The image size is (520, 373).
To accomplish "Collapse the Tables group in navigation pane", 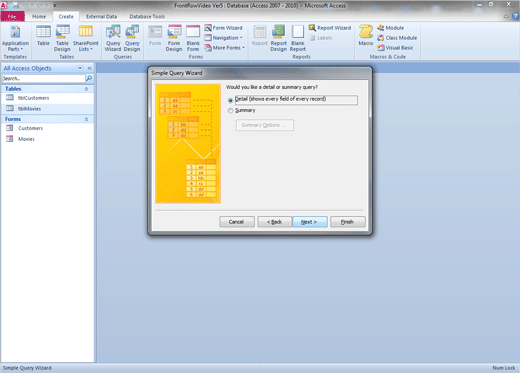I will [86, 89].
